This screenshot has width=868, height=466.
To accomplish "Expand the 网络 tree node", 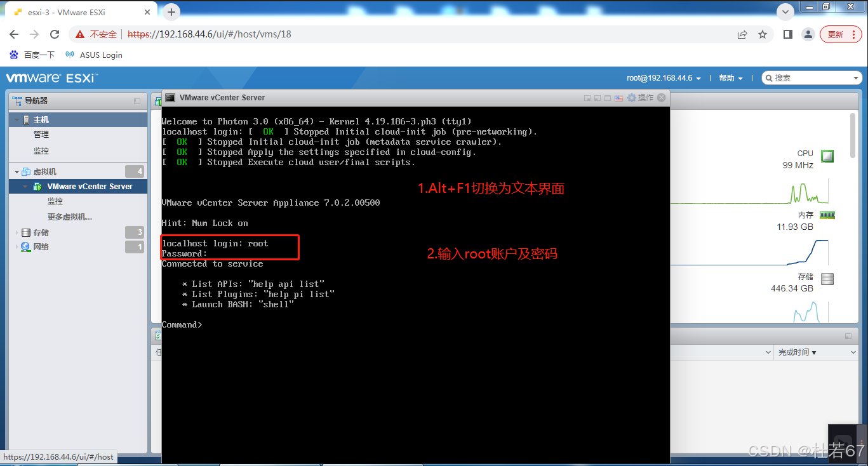I will 17,247.
